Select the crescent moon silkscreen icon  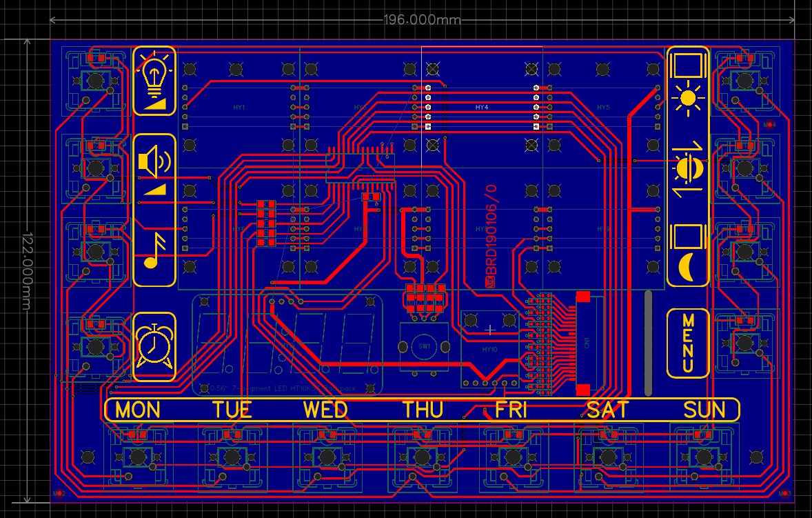pos(687,267)
